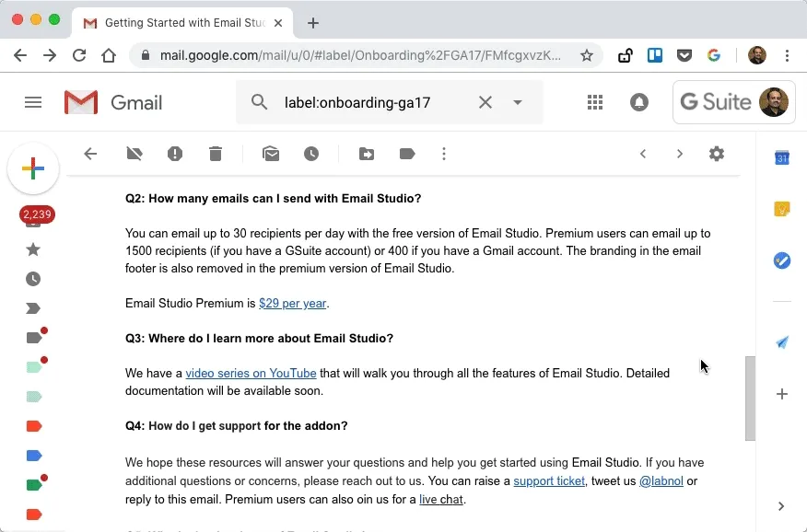Viewport: 807px width, 532px height.
Task: Open the Google apps launcher grid
Action: coord(595,102)
